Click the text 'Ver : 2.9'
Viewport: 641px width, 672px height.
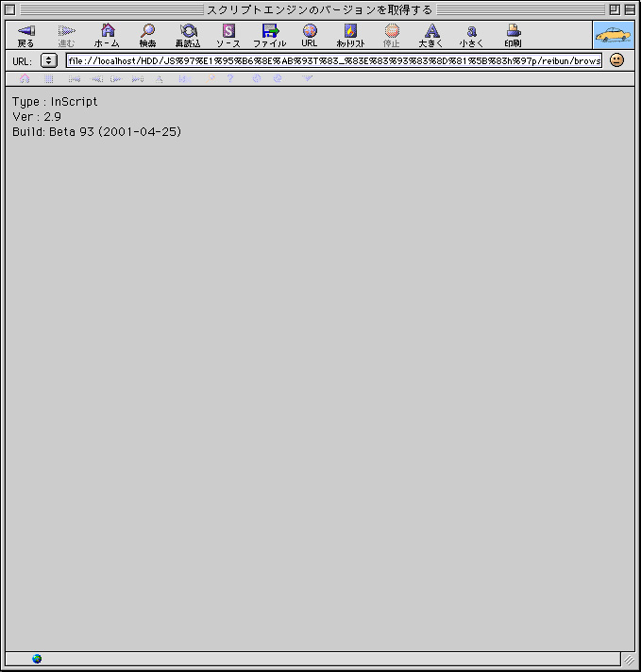[37, 117]
